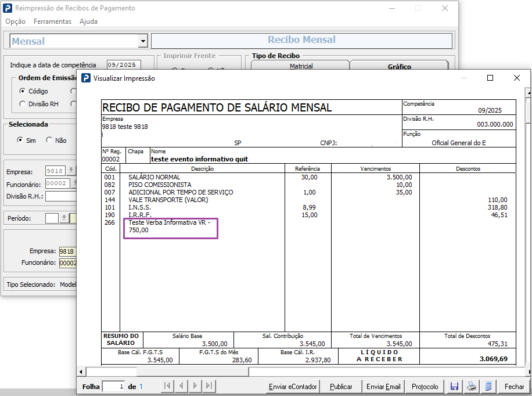Click the yellow Empresa field with 9818
This screenshot has width=532, height=396.
[x=67, y=251]
